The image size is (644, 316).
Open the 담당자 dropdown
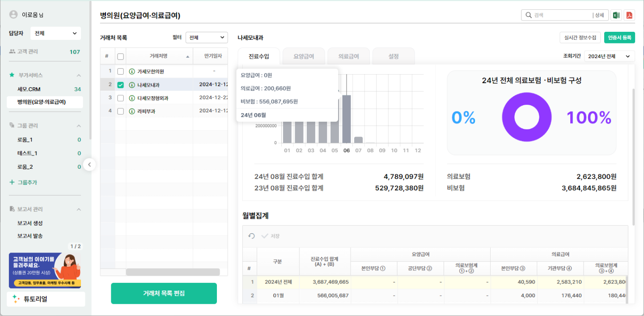point(55,33)
